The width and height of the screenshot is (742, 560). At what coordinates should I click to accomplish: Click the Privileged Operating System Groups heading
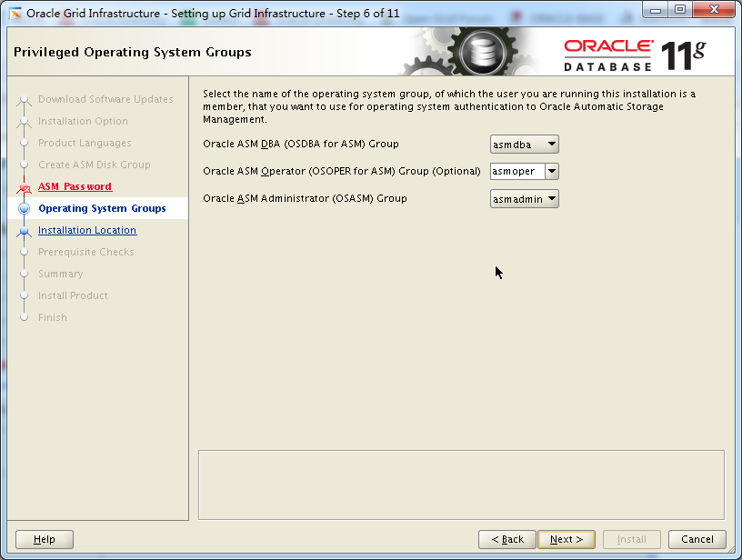[133, 52]
